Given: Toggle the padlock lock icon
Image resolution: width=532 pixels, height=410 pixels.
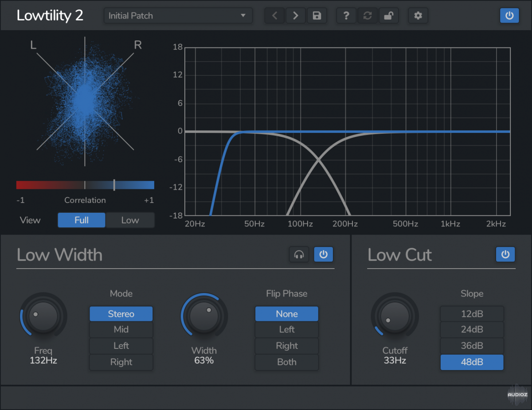Looking at the screenshot, I should point(388,16).
